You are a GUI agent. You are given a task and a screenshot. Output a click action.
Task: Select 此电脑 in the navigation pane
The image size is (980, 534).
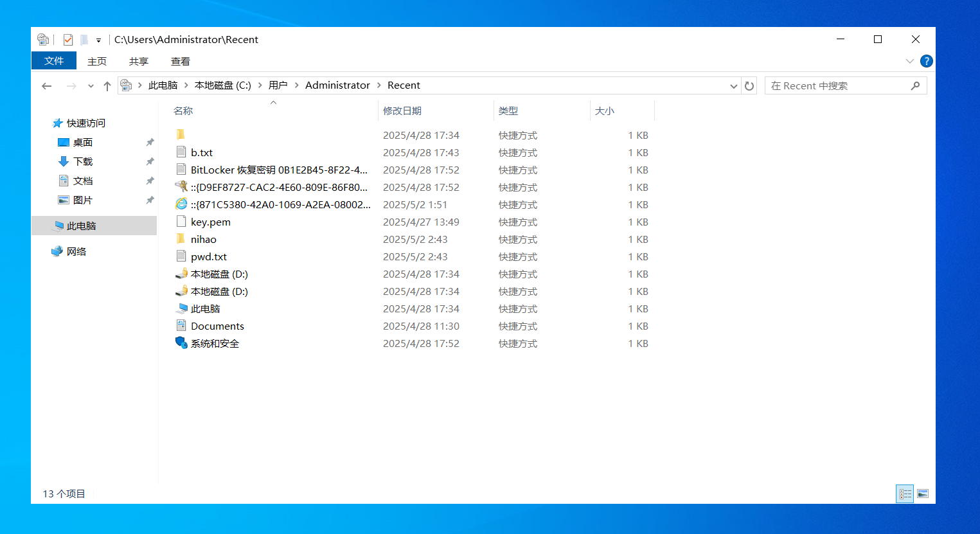coord(81,226)
